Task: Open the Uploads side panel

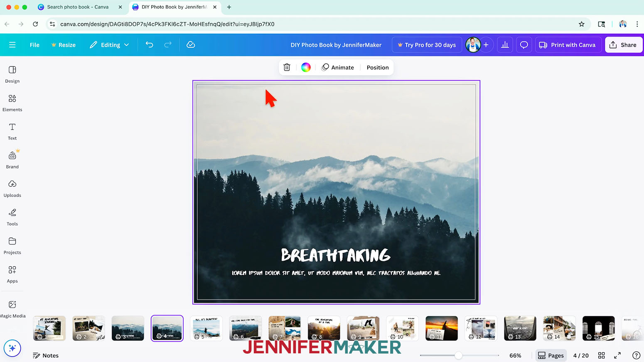Action: [12, 189]
